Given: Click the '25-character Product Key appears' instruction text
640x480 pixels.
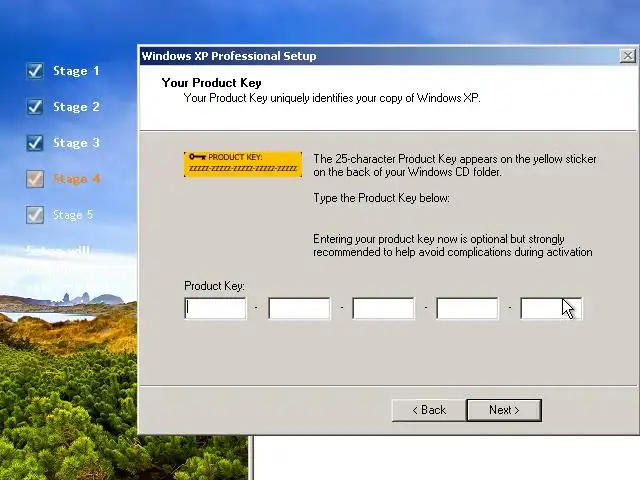Looking at the screenshot, I should [x=455, y=165].
